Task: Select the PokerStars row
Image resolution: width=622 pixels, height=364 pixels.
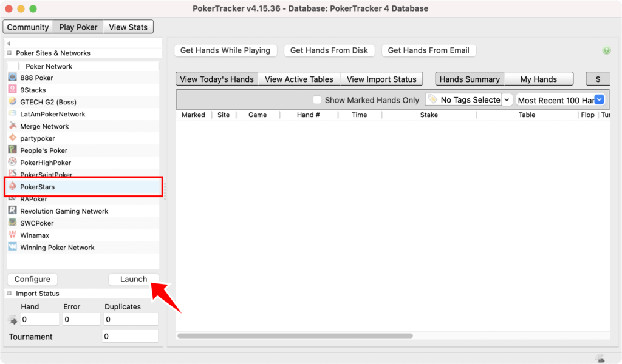Action: coord(83,187)
